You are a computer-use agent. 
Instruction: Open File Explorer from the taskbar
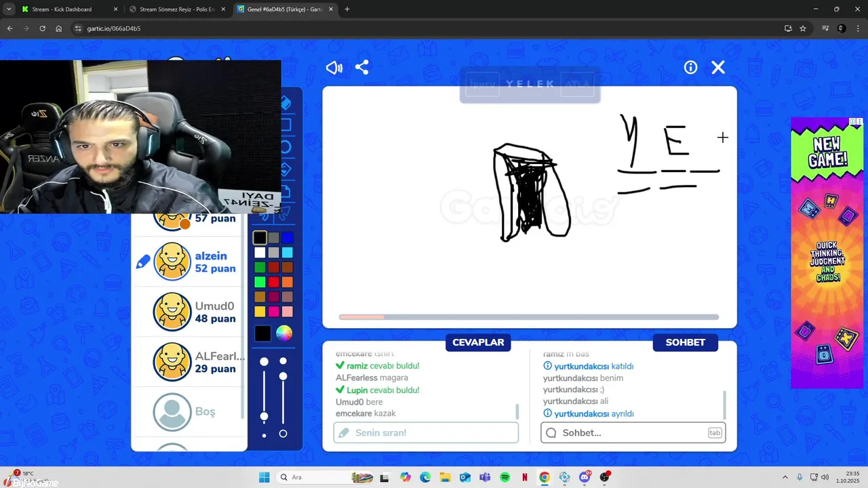444,477
